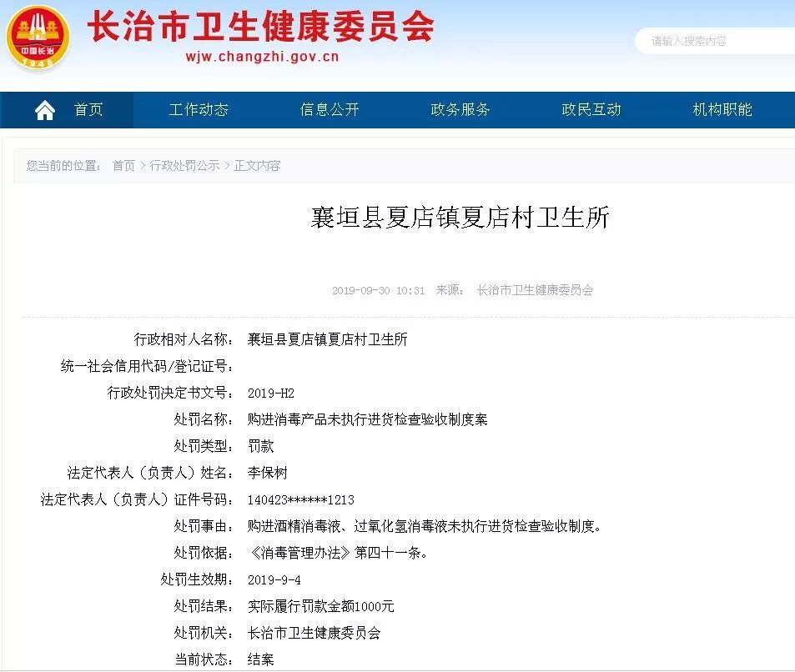795x672 pixels.
Task: Click the ID number 140423******1213
Action: (300, 500)
